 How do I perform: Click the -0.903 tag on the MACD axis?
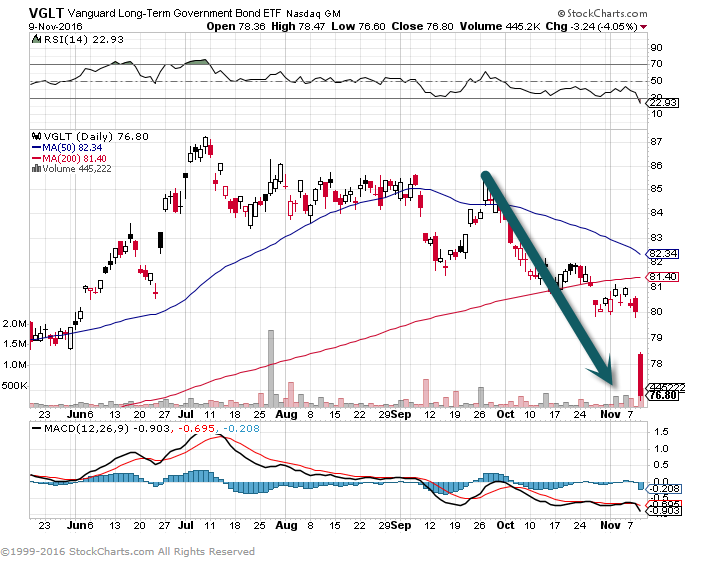664,510
